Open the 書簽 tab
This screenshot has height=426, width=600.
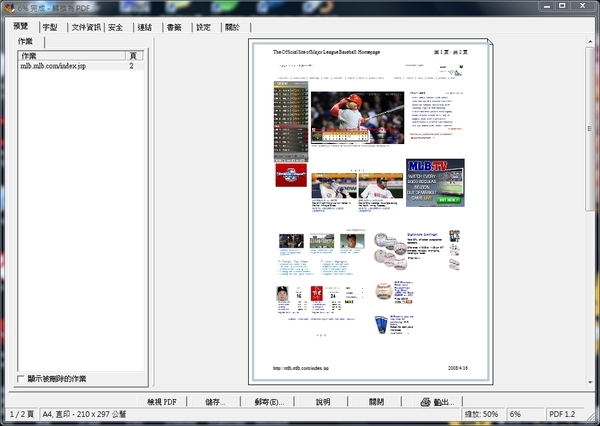click(x=175, y=27)
